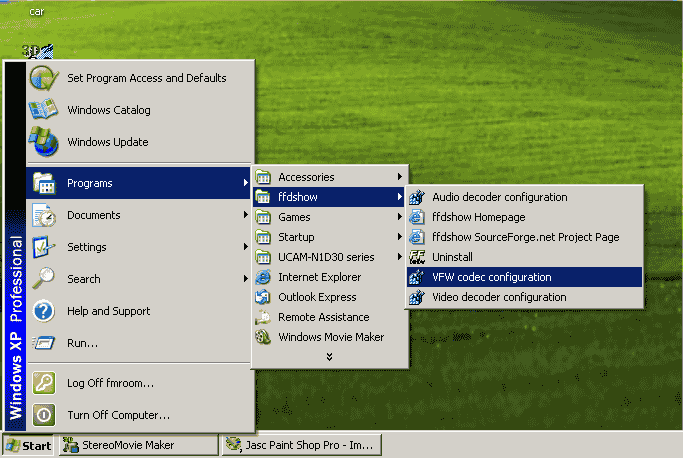Expand the ffdshow submenu arrow
The image size is (683, 458).
[x=399, y=197]
